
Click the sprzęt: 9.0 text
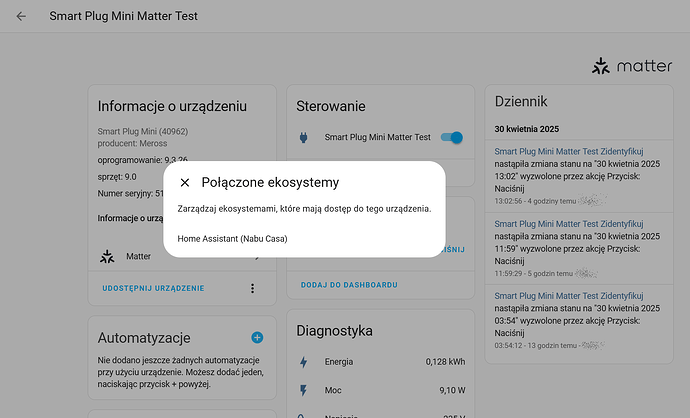pos(117,177)
